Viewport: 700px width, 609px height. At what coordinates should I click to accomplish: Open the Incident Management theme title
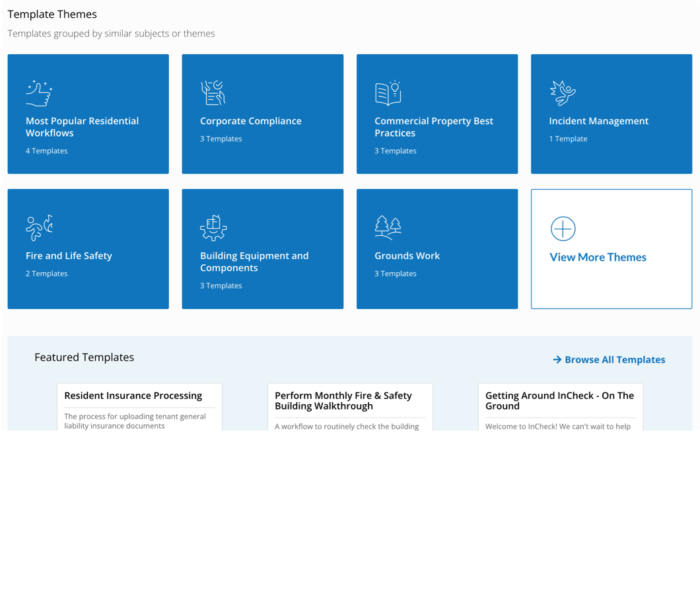598,121
